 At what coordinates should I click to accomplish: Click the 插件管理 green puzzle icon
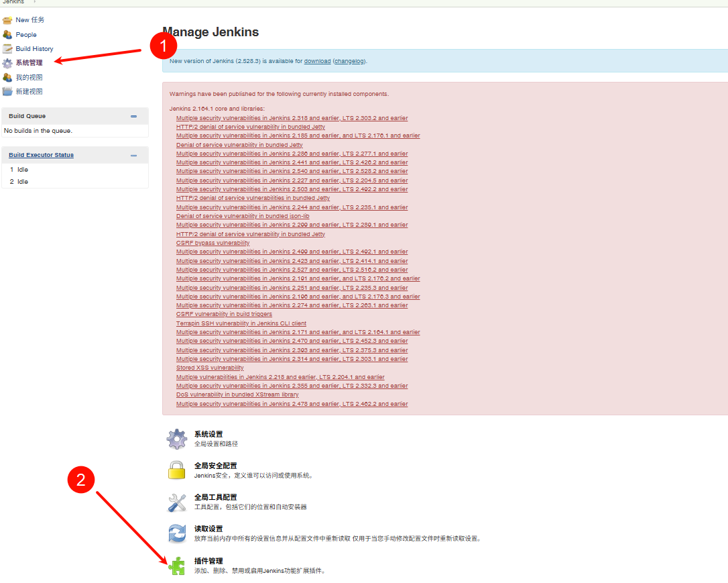pyautogui.click(x=177, y=566)
